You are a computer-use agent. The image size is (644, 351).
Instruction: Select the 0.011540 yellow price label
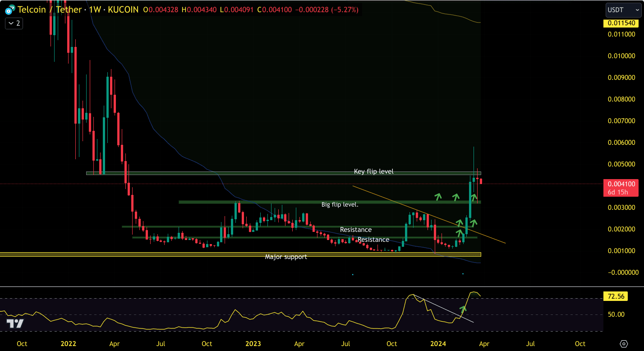coord(622,23)
